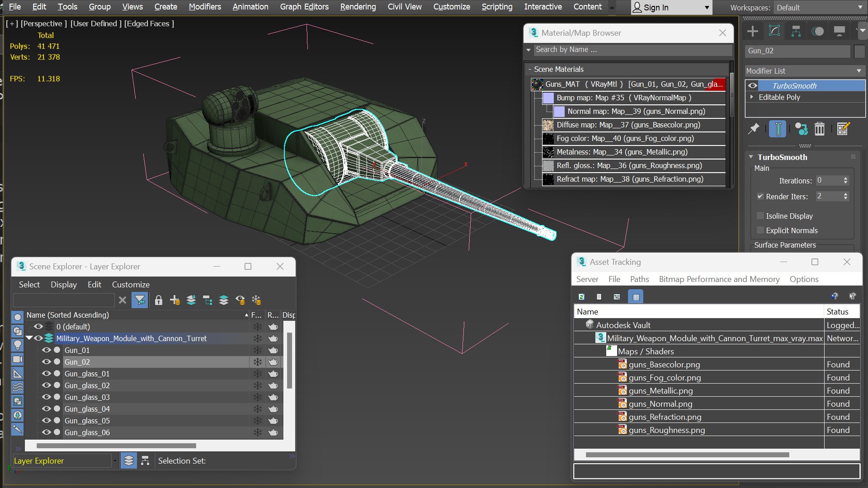Open Configure Modifier Sets icon
This screenshot has width=868, height=488.
click(x=843, y=129)
